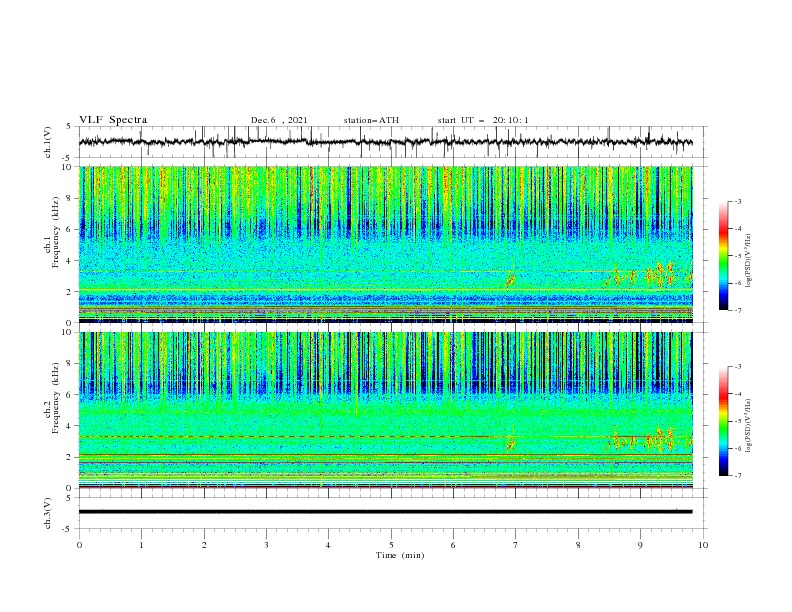Click the "8" tick on the Time axis
The height and width of the screenshot is (612, 792).
(x=578, y=545)
